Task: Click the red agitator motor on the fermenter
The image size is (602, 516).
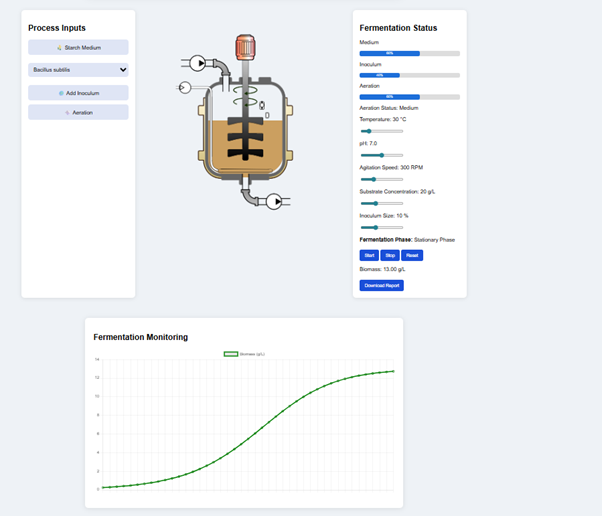Action: coord(245,49)
